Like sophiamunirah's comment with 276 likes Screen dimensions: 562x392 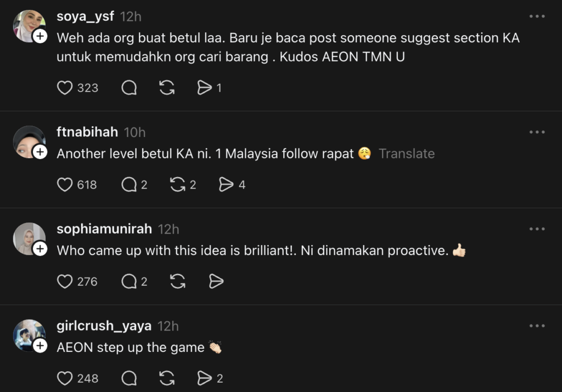pos(65,282)
